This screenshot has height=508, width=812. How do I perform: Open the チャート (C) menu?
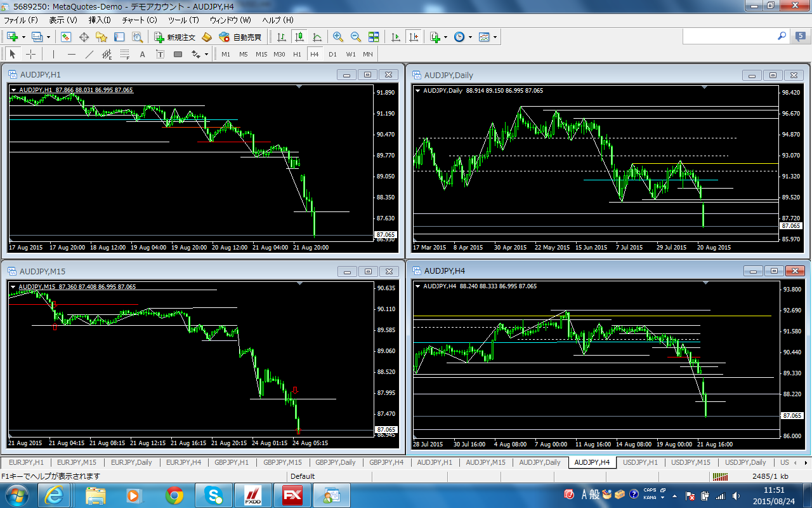[x=139, y=20]
